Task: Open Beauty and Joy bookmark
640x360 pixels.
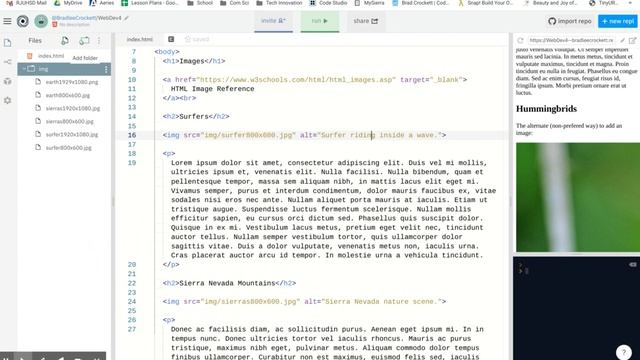Action: 551,3
